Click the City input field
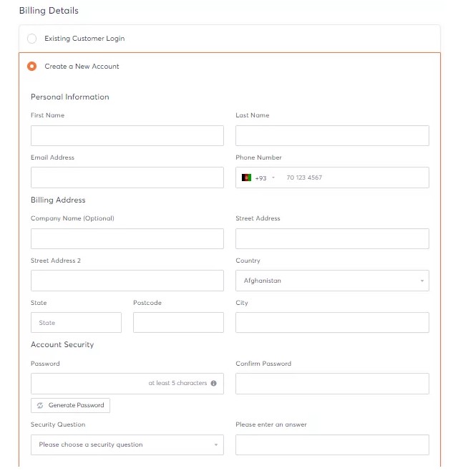 pos(332,323)
